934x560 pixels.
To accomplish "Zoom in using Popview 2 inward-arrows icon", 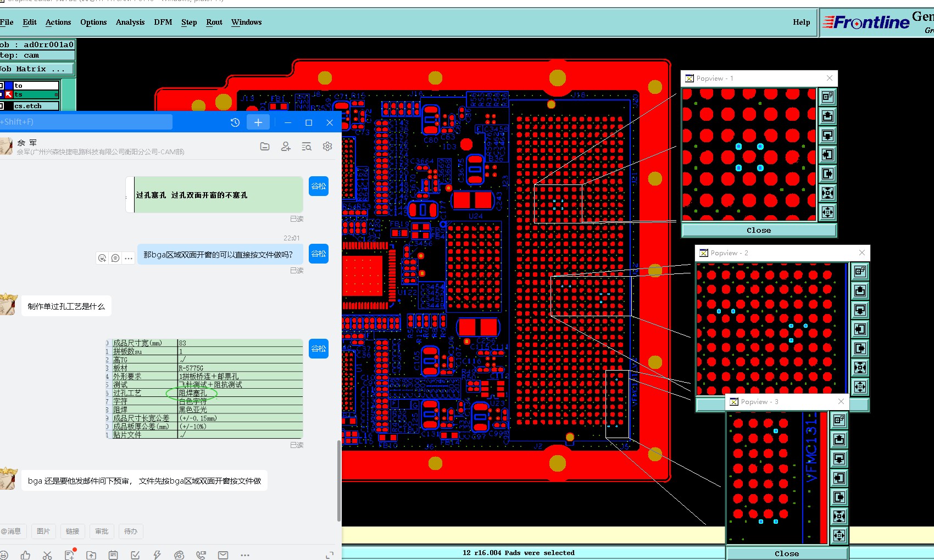I will (860, 367).
